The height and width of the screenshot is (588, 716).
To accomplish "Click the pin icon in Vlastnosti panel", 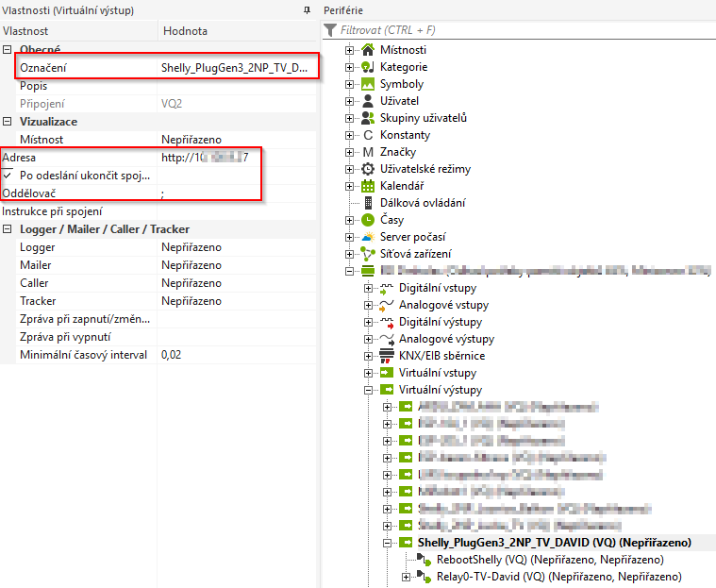I will point(306,9).
